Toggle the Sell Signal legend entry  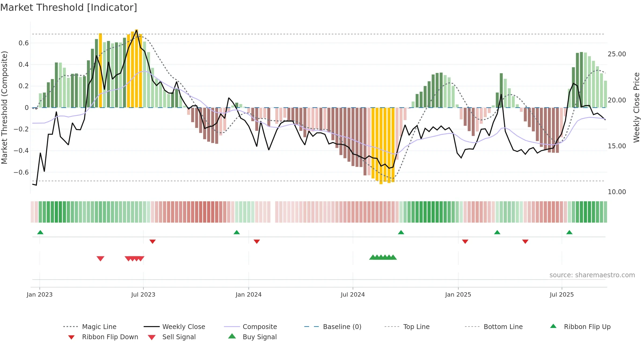pos(172,337)
